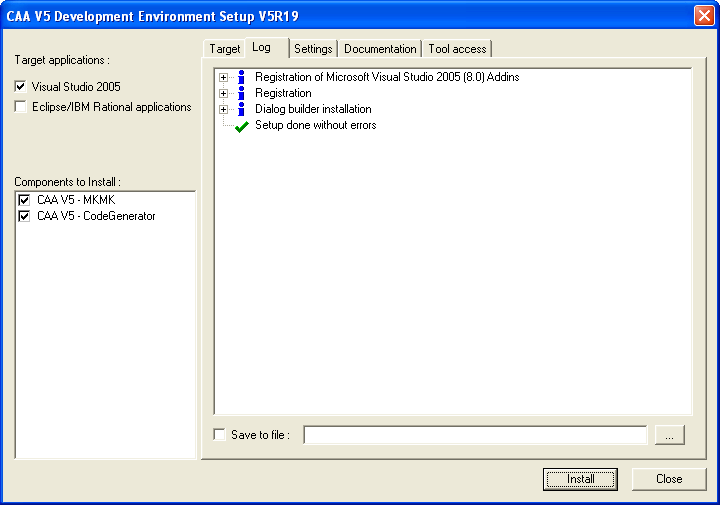Click the info icon beside Registration entry

(241, 93)
